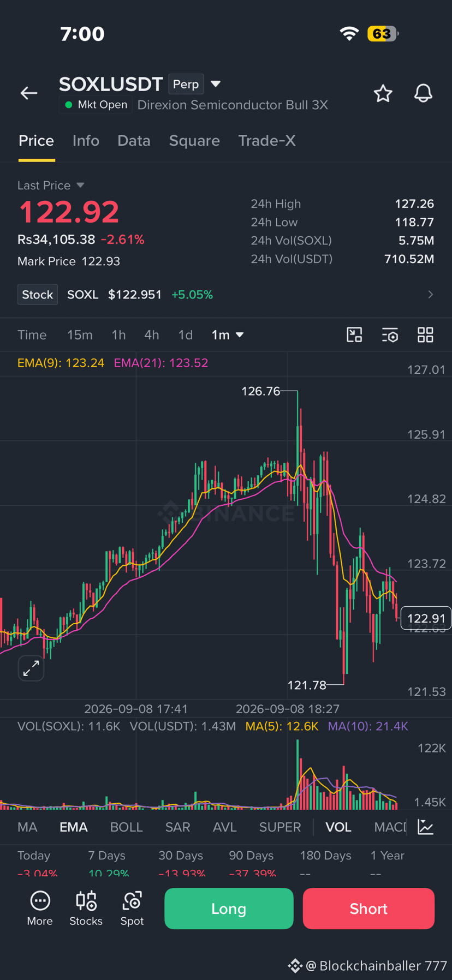Image resolution: width=452 pixels, height=980 pixels.
Task: Expand the SOXLUSDT Perp pair dropdown
Action: [x=216, y=84]
